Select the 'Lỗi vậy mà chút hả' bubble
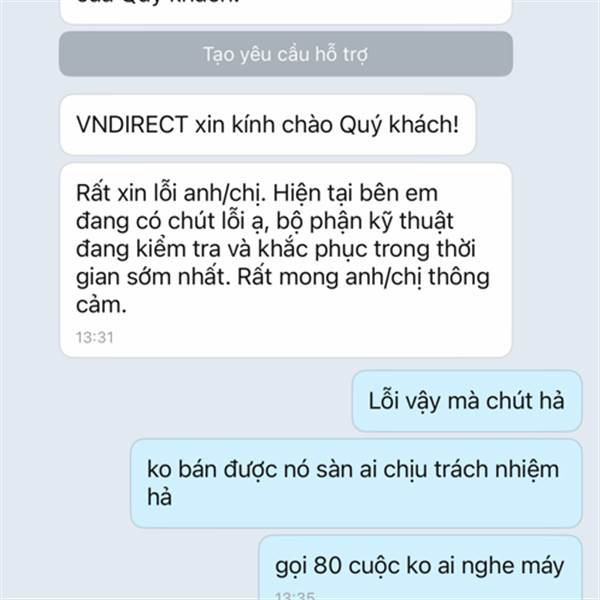Screen dimensions: 600x600 (467, 401)
